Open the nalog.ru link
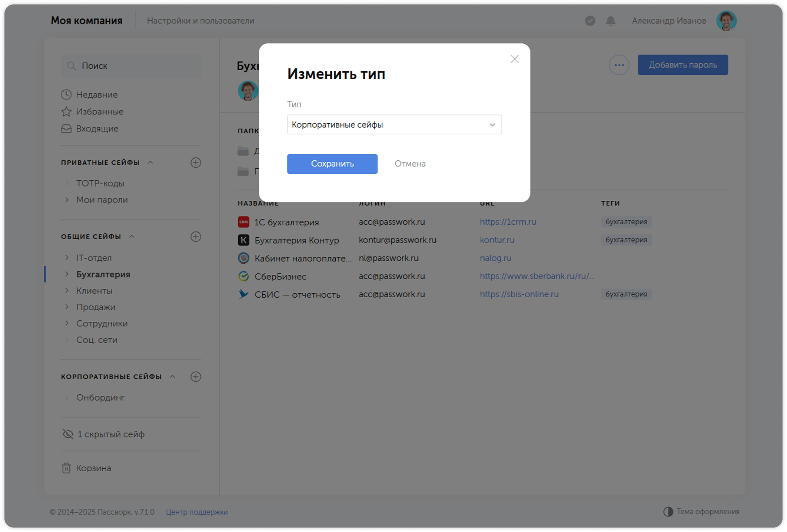The width and height of the screenshot is (787, 532). [495, 258]
